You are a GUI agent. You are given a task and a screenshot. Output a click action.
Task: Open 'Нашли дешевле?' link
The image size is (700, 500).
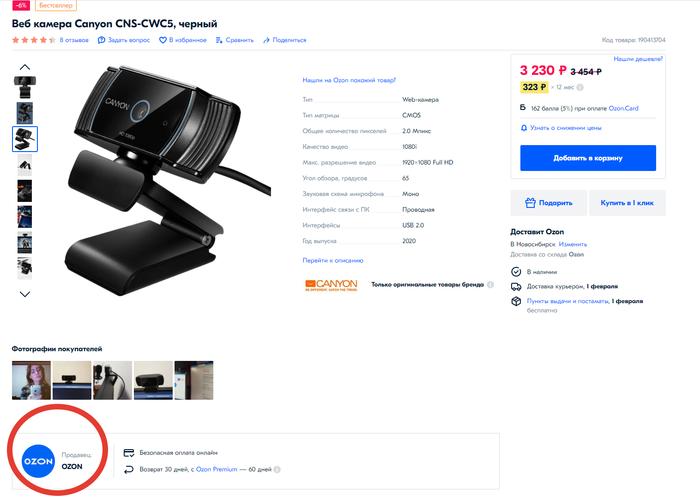pos(634,59)
